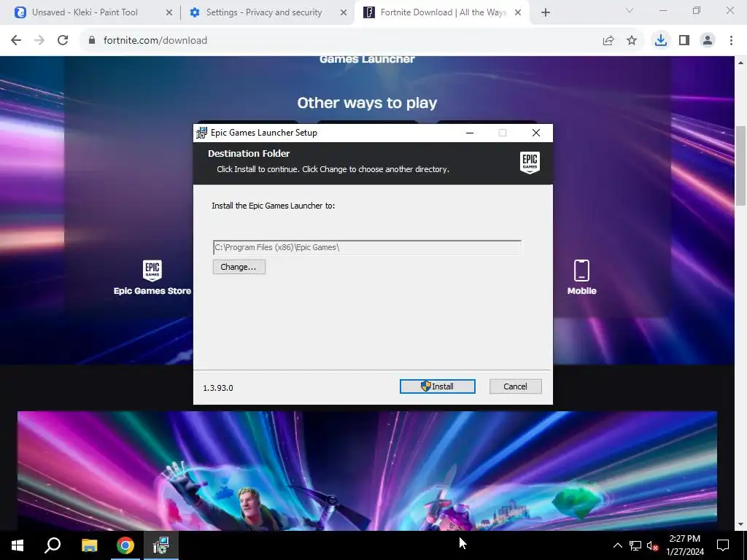Go forward in browser history
The width and height of the screenshot is (747, 560).
[39, 41]
